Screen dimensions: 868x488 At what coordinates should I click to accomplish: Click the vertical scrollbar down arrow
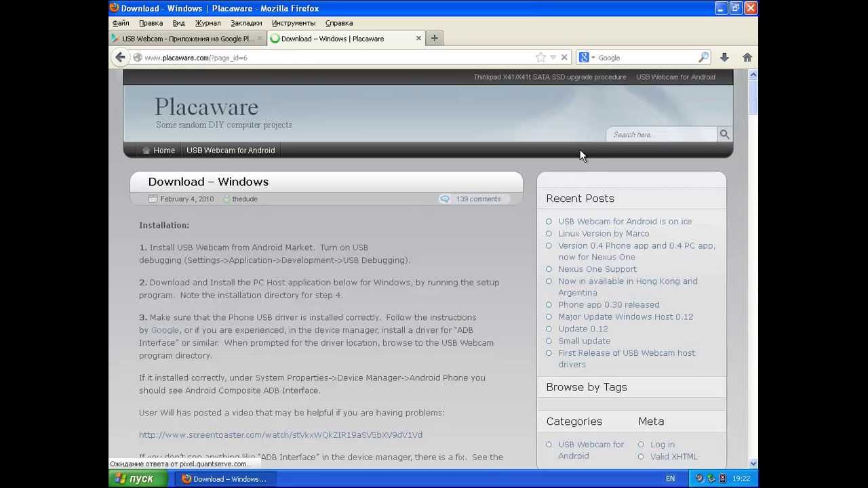click(753, 464)
